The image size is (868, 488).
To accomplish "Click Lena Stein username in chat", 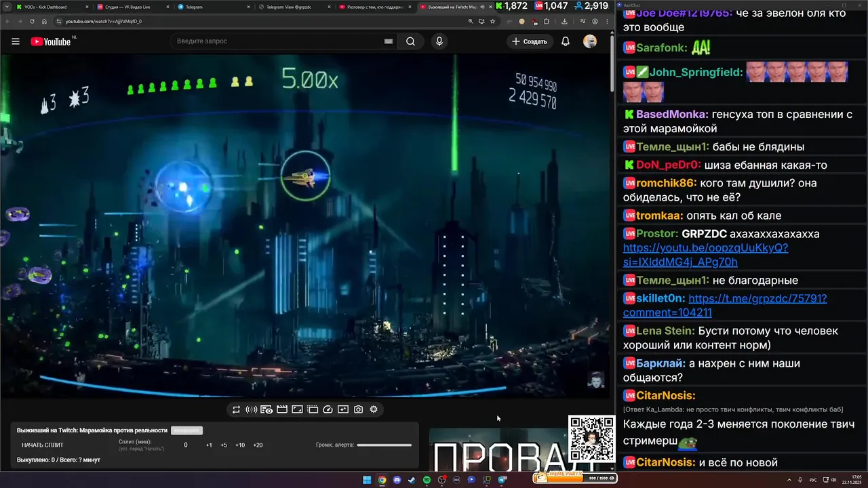I will coord(665,331).
